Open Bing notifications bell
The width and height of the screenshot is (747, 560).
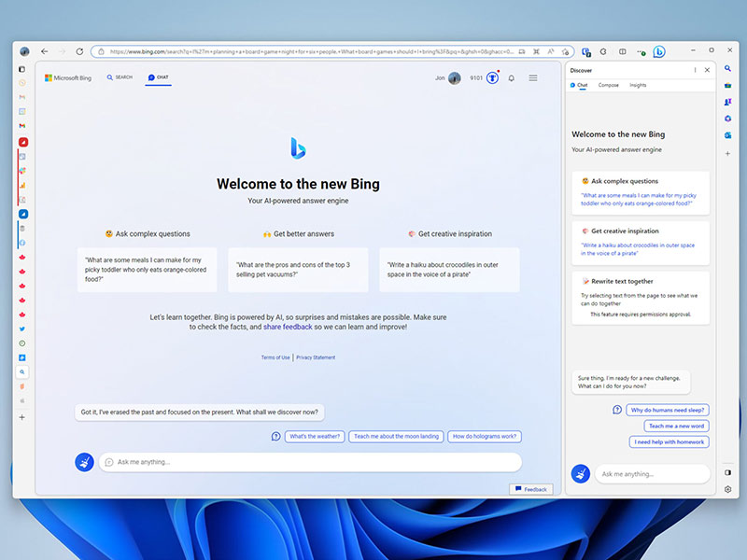pos(511,78)
